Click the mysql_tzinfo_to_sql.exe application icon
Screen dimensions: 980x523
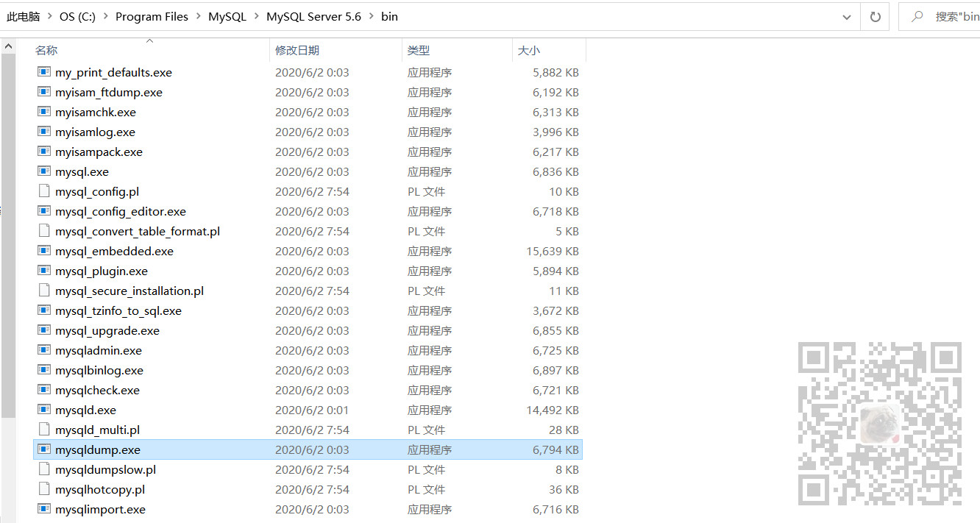click(x=44, y=310)
